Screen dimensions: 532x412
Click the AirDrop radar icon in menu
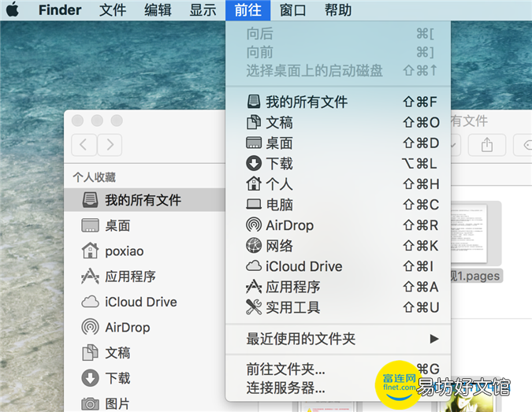click(254, 225)
